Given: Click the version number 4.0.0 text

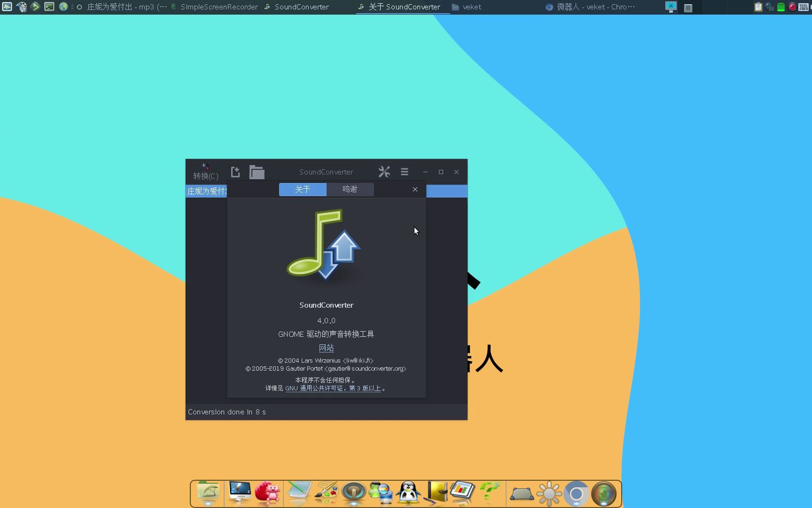Looking at the screenshot, I should click(326, 321).
